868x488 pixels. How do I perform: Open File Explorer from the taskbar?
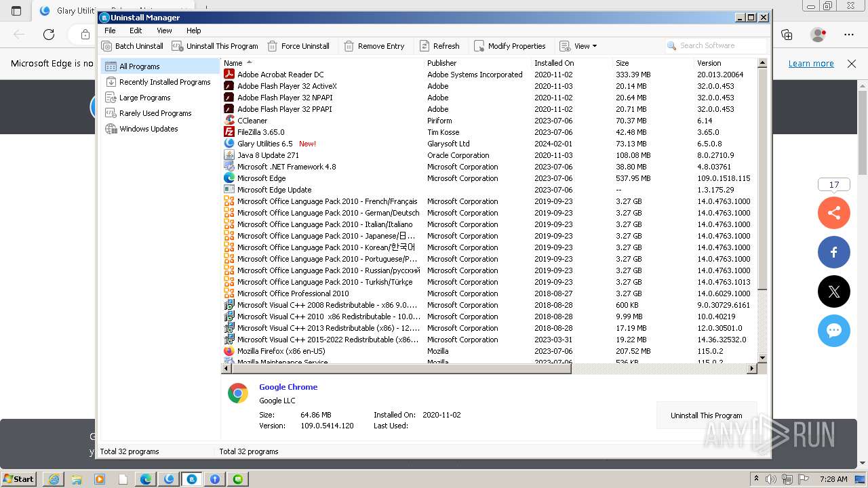coord(77,479)
